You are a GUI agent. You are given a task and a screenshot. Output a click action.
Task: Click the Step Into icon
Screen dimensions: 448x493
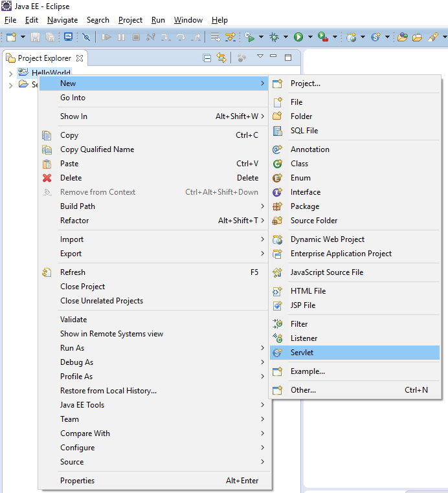pyautogui.click(x=166, y=37)
